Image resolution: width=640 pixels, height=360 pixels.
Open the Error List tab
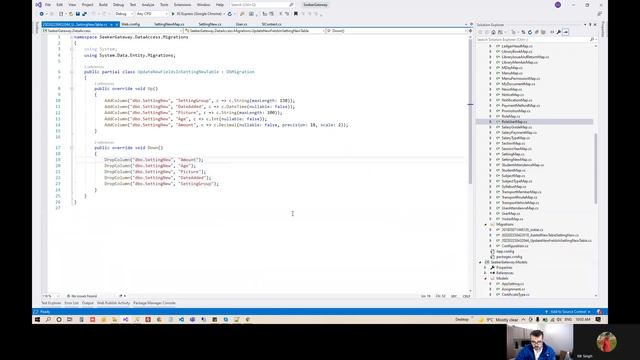pyautogui.click(x=71, y=303)
